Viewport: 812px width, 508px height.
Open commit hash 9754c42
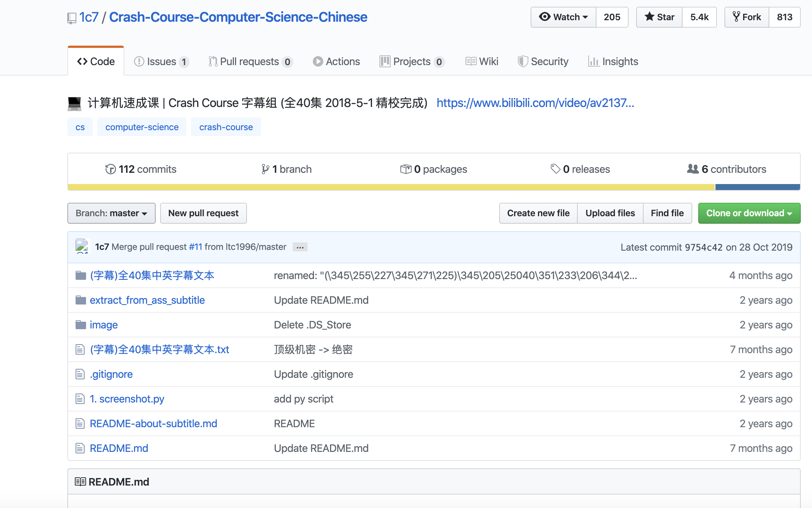click(x=703, y=247)
